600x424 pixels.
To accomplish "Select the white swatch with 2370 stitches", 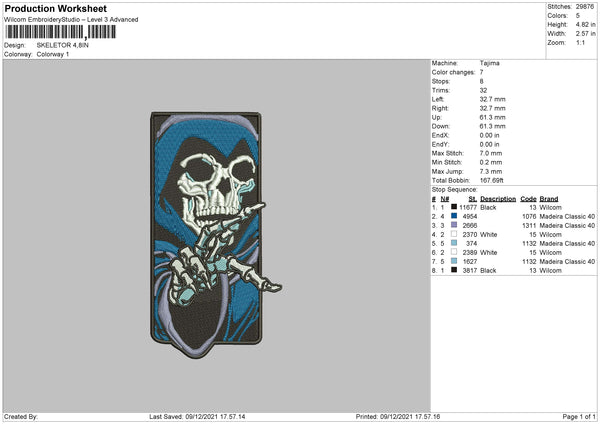I will 454,234.
